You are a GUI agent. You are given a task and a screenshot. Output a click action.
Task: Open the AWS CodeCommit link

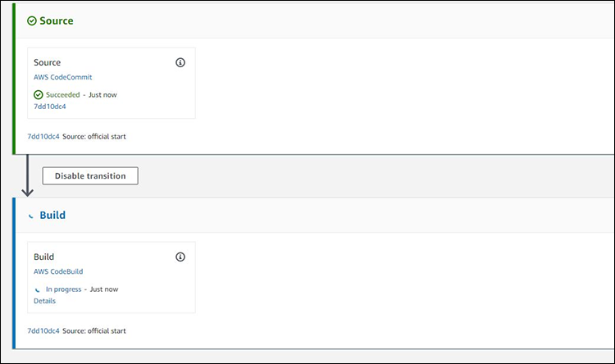(x=63, y=77)
